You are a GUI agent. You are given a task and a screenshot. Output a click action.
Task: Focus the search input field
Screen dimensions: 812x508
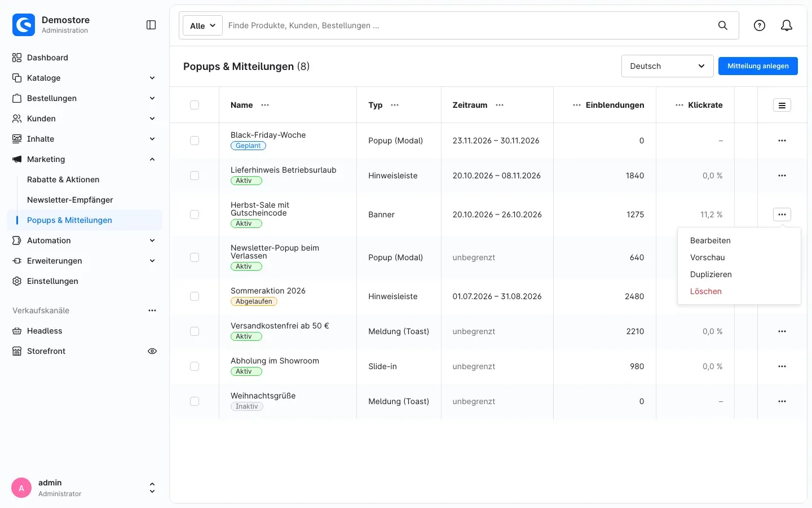coord(468,25)
